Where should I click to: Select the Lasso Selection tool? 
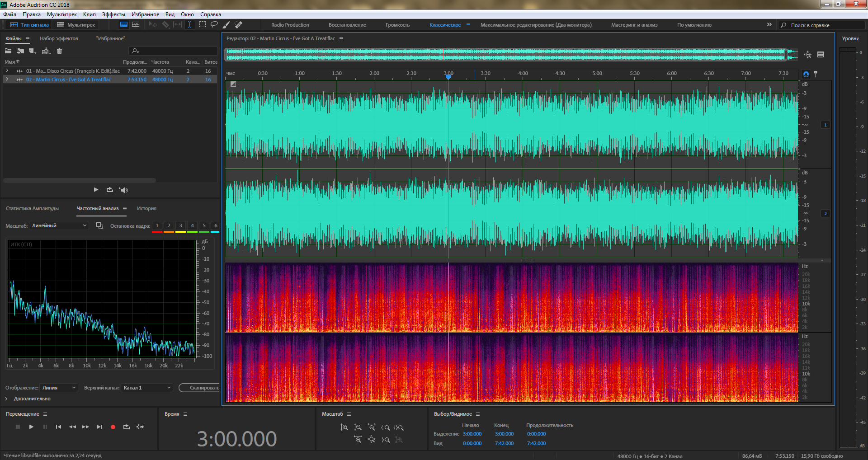214,25
